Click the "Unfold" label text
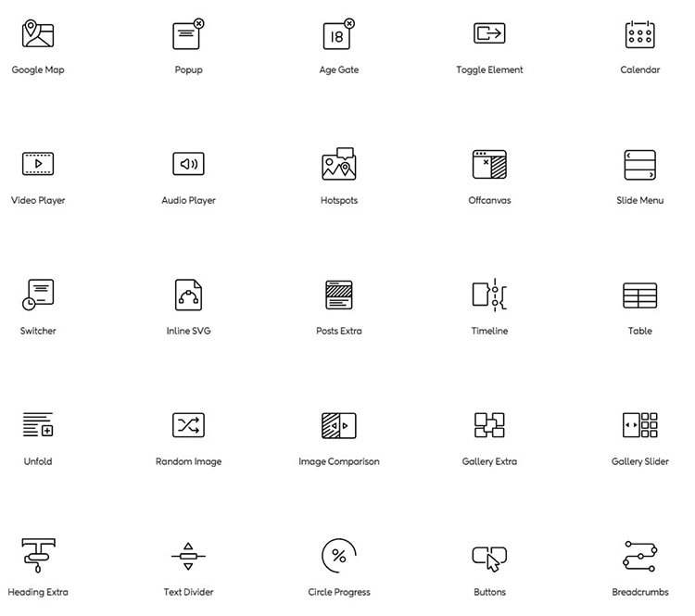Screen dimensions: 695x616 click(38, 461)
